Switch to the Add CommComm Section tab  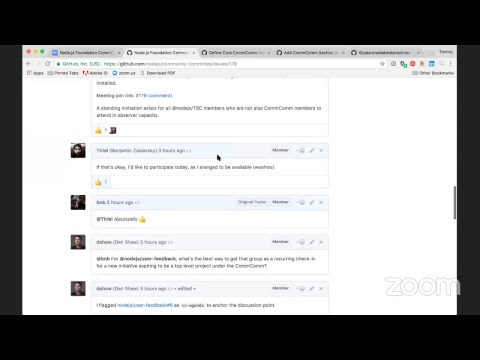pyautogui.click(x=310, y=53)
